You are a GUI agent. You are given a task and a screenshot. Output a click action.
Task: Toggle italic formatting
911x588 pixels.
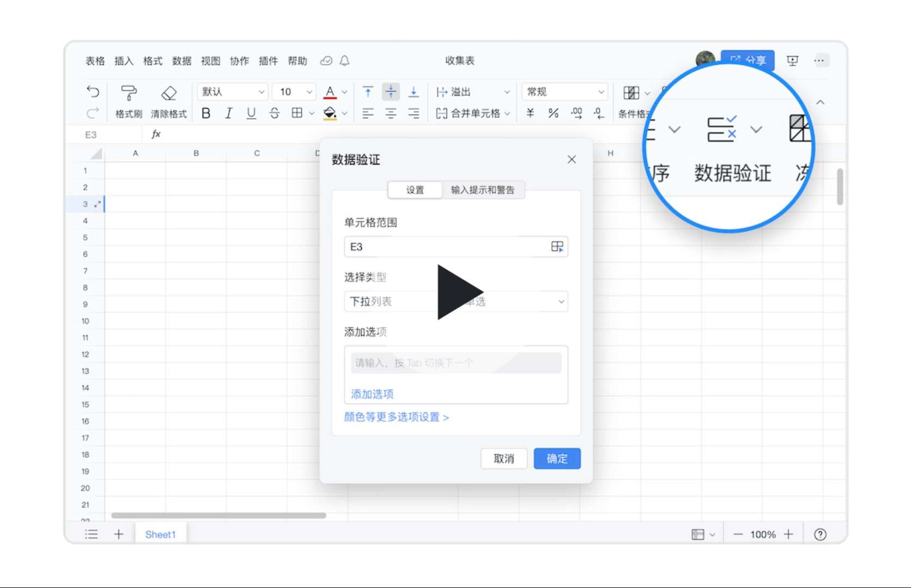pos(229,113)
